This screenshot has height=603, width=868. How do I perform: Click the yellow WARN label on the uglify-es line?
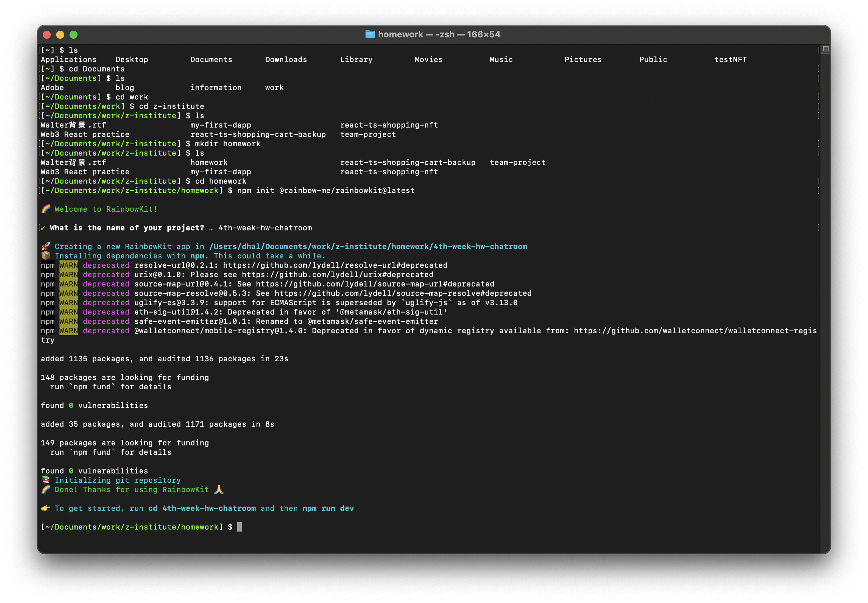pos(68,303)
